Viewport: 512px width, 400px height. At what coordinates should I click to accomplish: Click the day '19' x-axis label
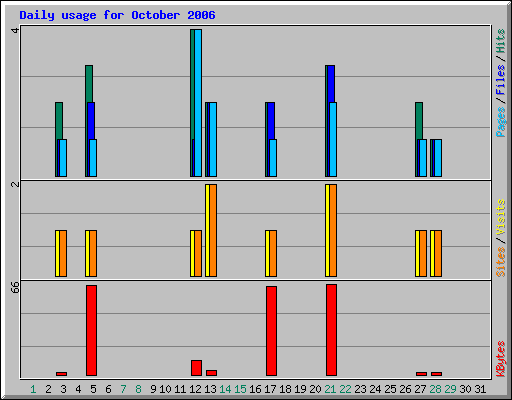click(x=300, y=389)
